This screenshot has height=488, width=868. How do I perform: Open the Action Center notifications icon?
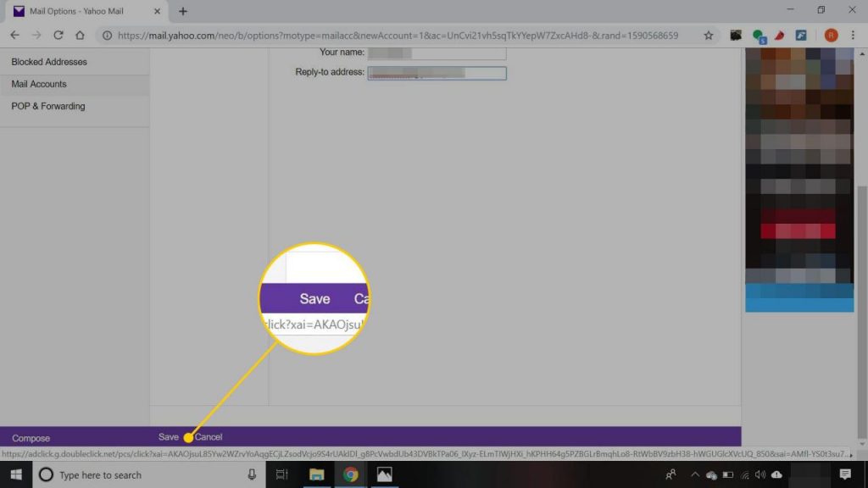(x=845, y=474)
